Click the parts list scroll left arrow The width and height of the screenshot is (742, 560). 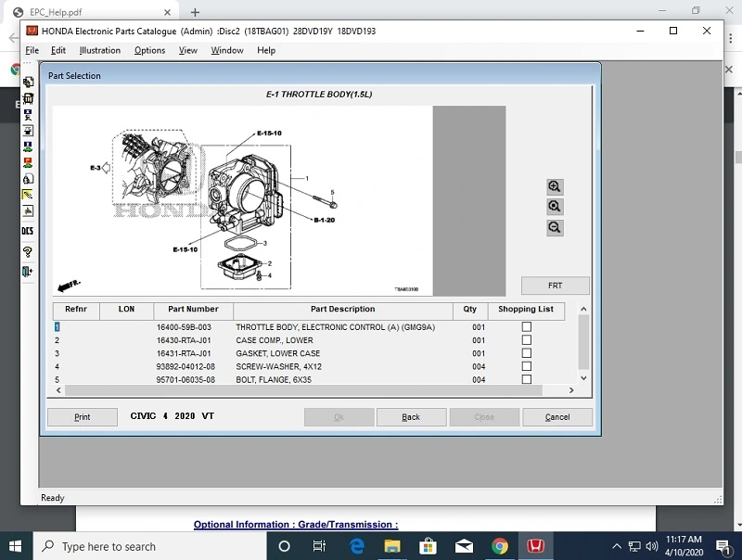58,390
